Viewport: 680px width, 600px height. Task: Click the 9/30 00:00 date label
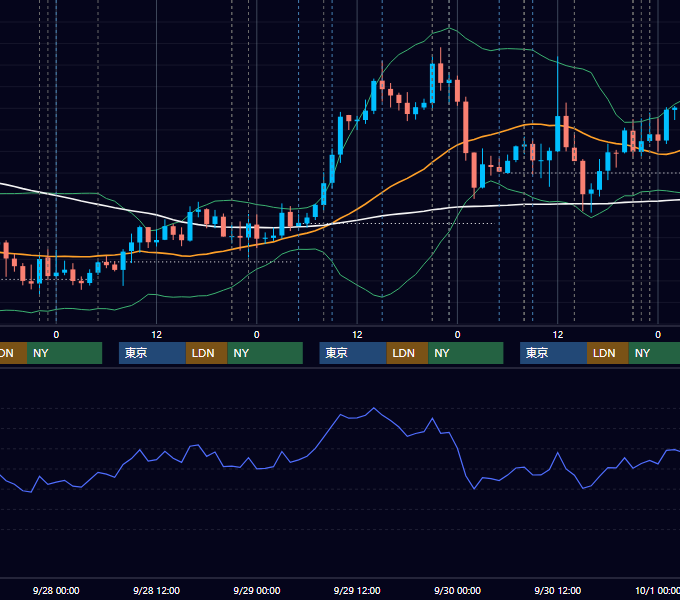(457, 590)
